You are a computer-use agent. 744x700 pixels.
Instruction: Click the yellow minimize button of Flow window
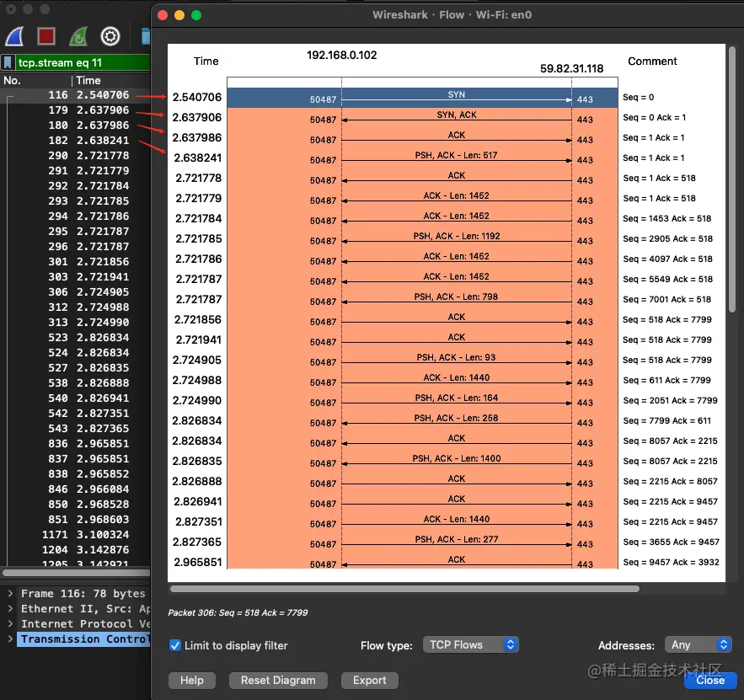(179, 15)
